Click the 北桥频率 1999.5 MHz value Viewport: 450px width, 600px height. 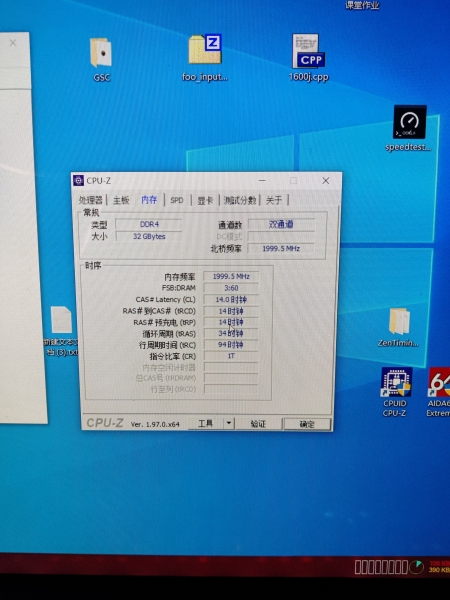pyautogui.click(x=281, y=248)
